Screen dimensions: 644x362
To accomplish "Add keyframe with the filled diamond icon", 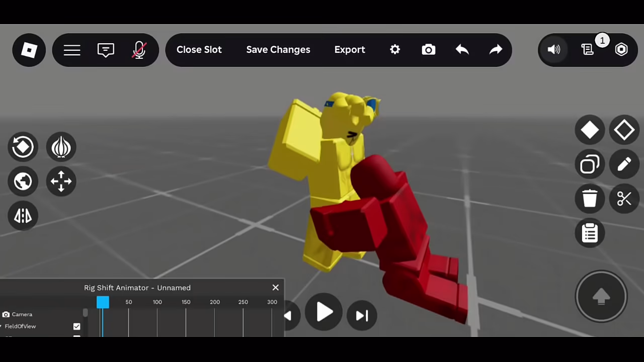I will (590, 130).
